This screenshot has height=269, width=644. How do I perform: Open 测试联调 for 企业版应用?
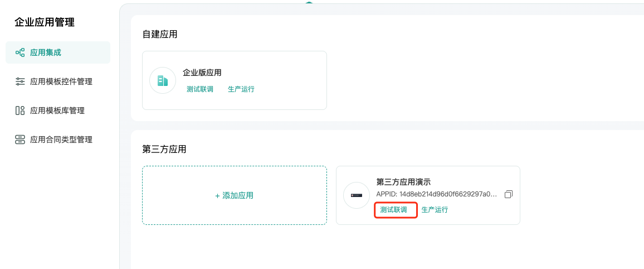pos(200,89)
